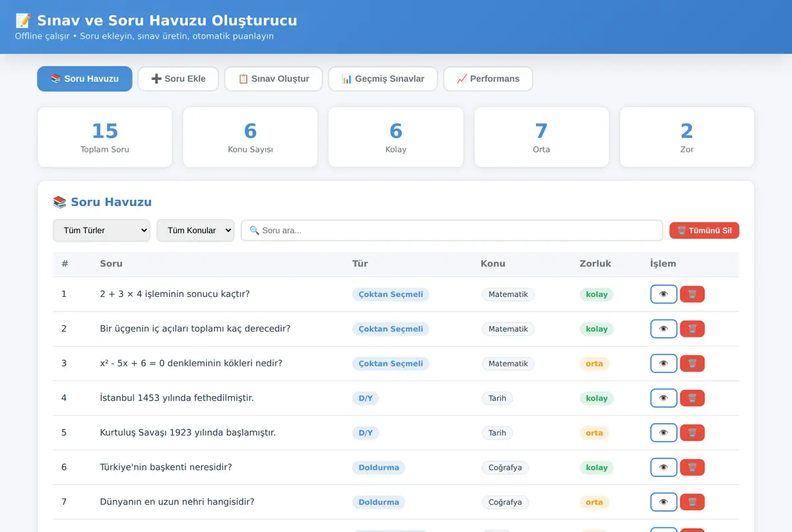Preview the triangle angles question (row 2)
Viewport: 792px width, 532px height.
[663, 329]
